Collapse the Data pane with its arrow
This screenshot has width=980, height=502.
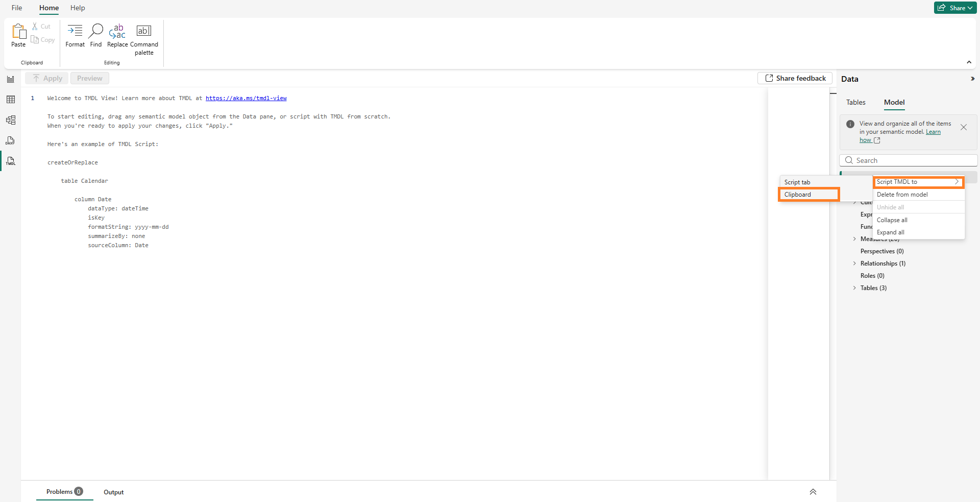[x=972, y=79]
